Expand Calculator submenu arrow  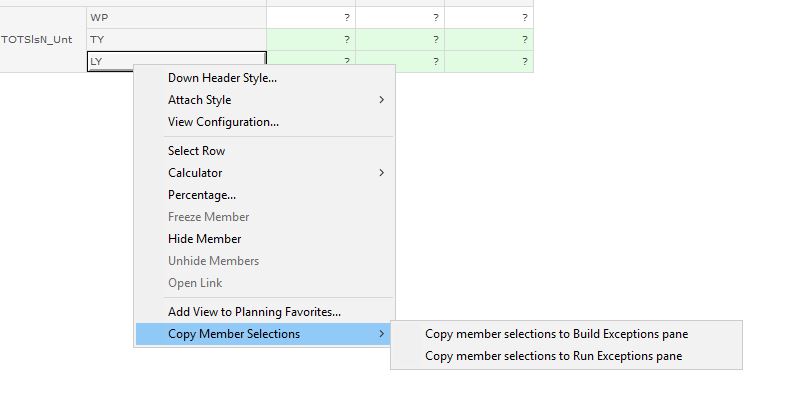[x=381, y=173]
